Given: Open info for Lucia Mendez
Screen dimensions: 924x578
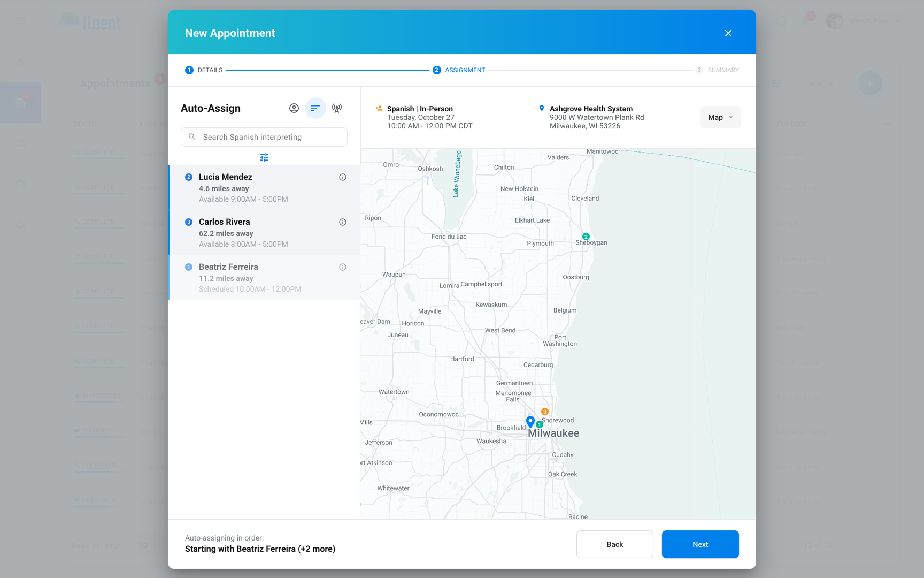Looking at the screenshot, I should coord(343,177).
